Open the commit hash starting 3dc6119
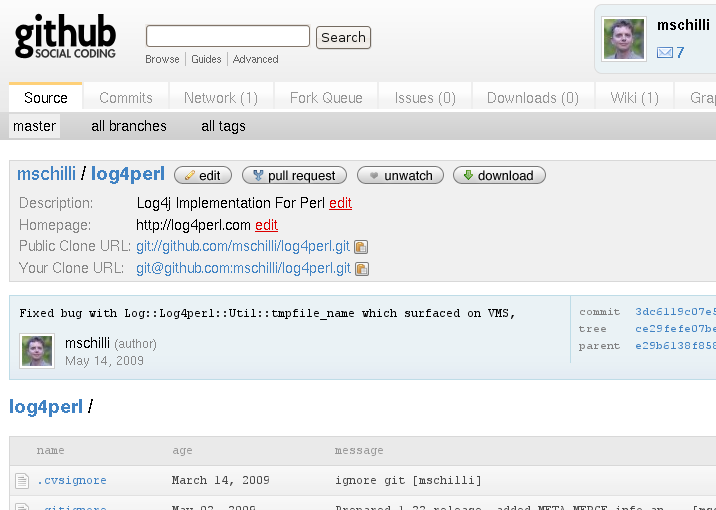 tap(675, 312)
